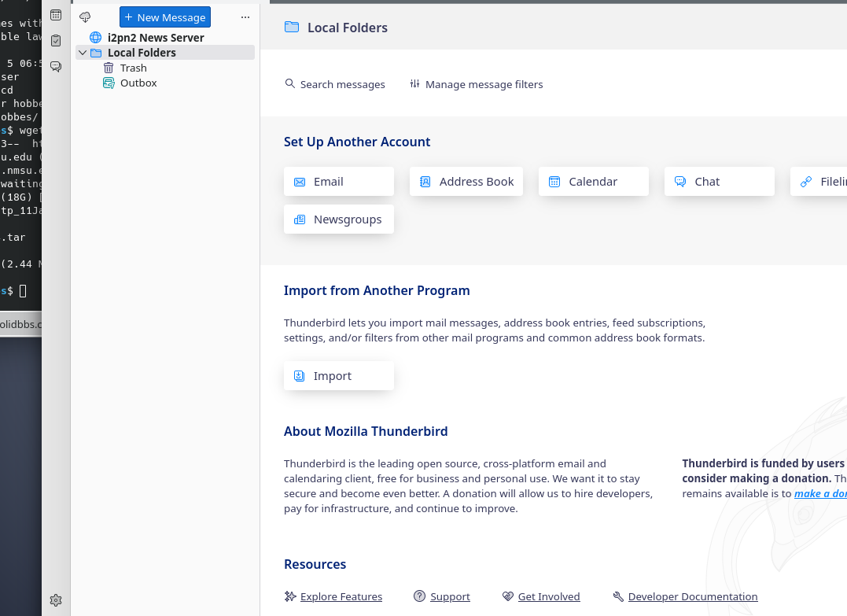Click the sparkle icon beside Explore Features
The image size is (847, 616).
(x=290, y=596)
